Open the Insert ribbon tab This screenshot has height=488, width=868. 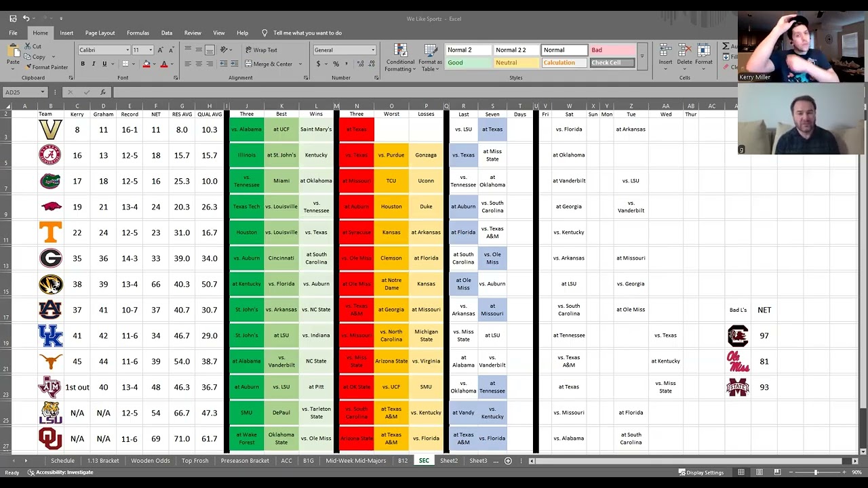pyautogui.click(x=66, y=33)
